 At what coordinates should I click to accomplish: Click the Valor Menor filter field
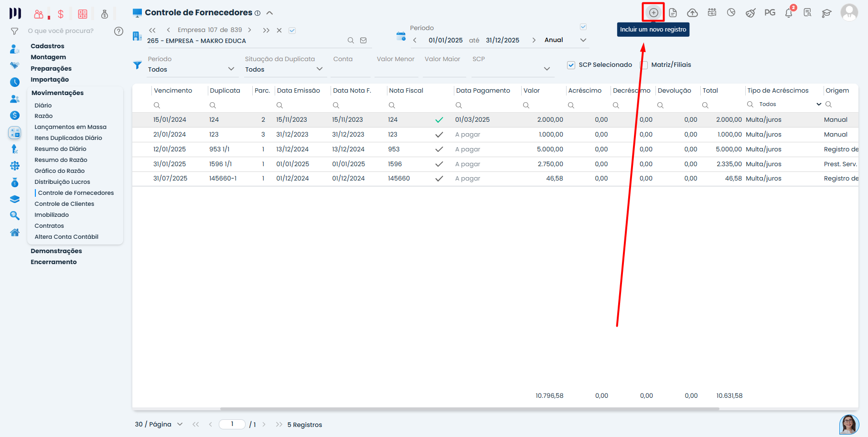(396, 70)
